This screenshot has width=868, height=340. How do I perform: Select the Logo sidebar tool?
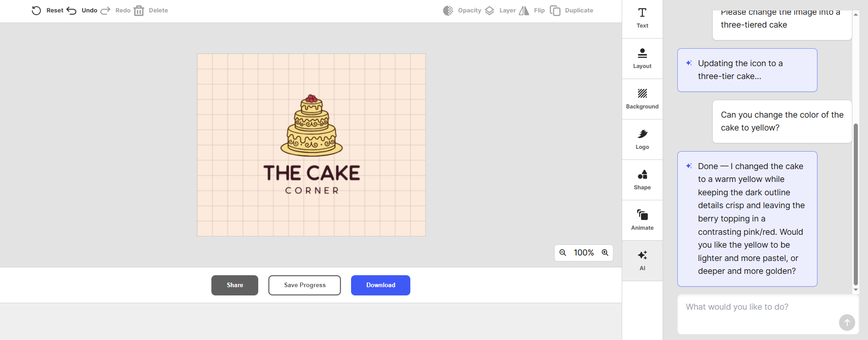[642, 139]
